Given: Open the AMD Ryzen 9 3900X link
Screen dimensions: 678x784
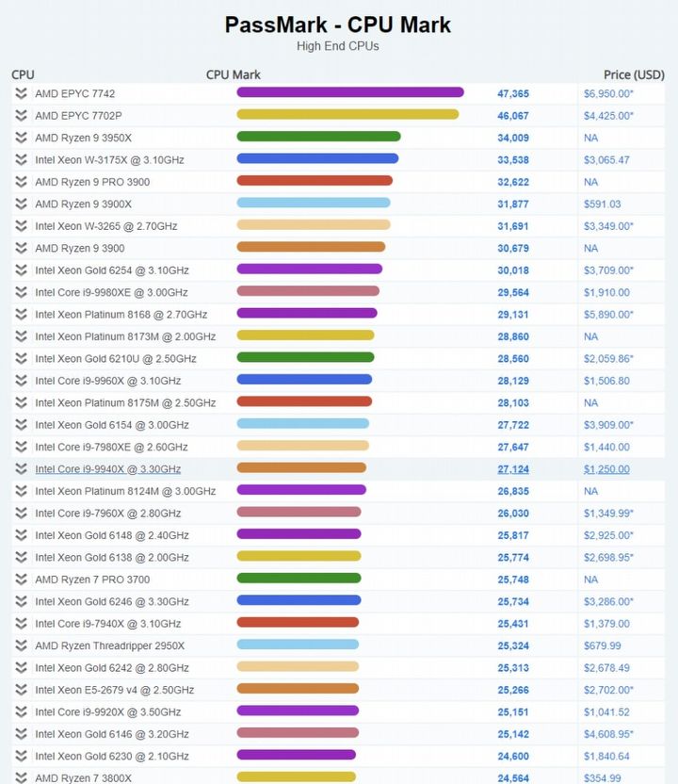Looking at the screenshot, I should coord(84,204).
